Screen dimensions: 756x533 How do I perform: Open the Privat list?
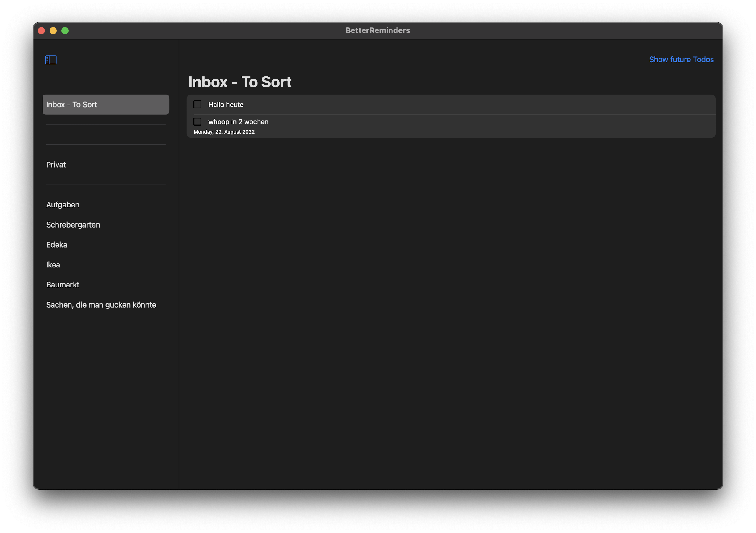coord(56,165)
